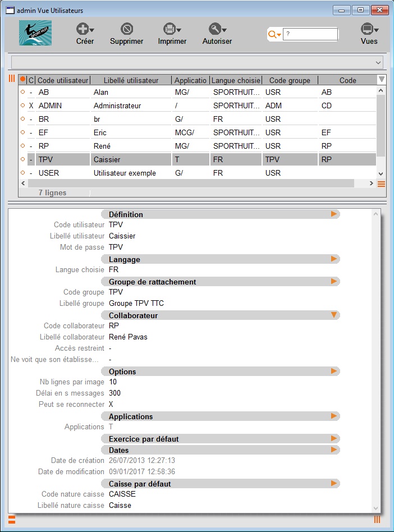Click the CAISSE code nature value
Image resolution: width=394 pixels, height=532 pixels.
122,494
